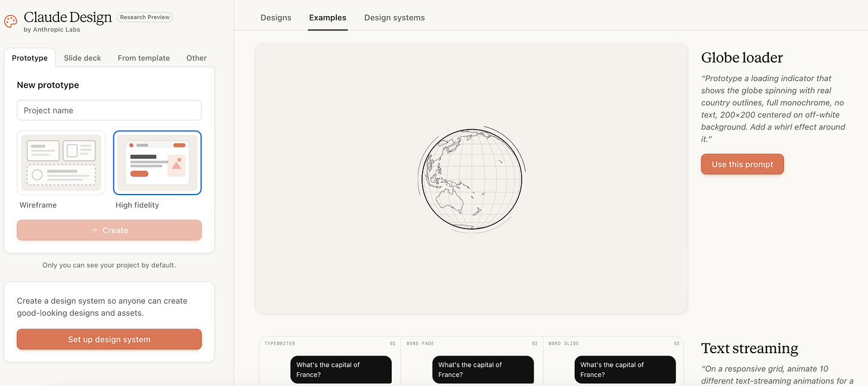Click the plus Create button
The height and width of the screenshot is (386, 868).
(109, 230)
